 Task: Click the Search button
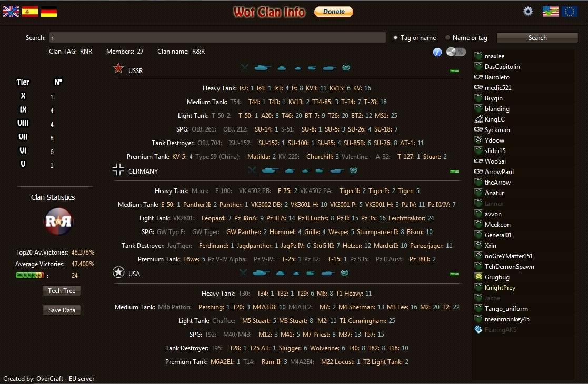[x=537, y=37]
